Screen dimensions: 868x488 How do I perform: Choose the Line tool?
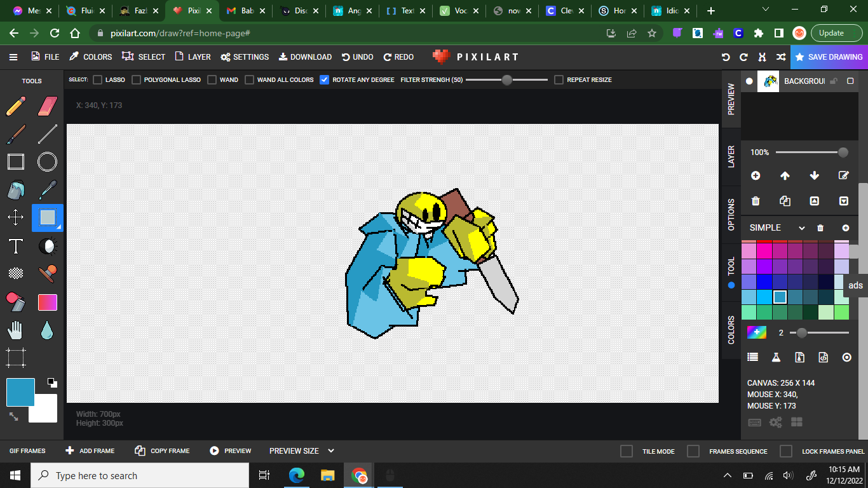pyautogui.click(x=48, y=134)
